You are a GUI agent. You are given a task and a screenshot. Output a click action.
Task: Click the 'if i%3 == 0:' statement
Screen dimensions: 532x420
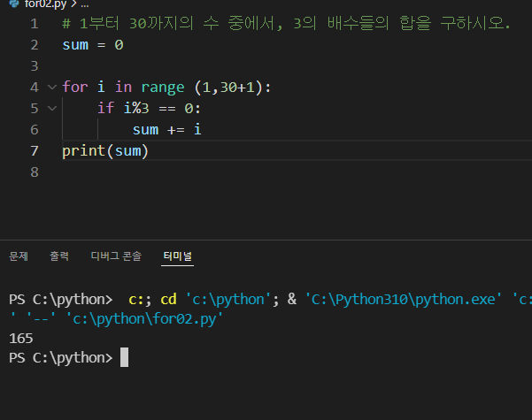pos(150,109)
